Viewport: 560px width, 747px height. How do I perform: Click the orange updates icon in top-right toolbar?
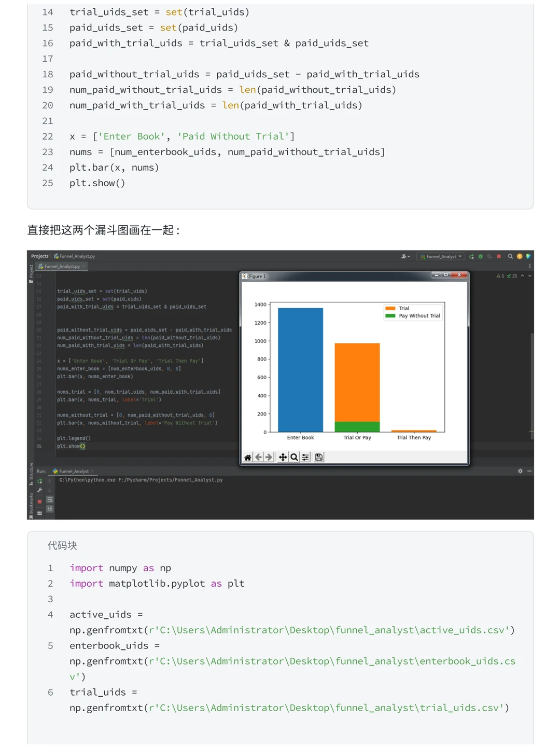(520, 256)
